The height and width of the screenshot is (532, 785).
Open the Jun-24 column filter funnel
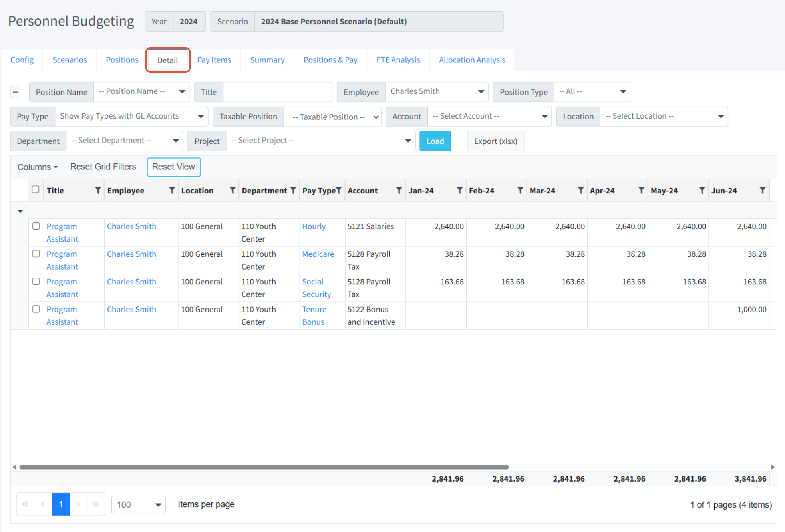point(762,191)
